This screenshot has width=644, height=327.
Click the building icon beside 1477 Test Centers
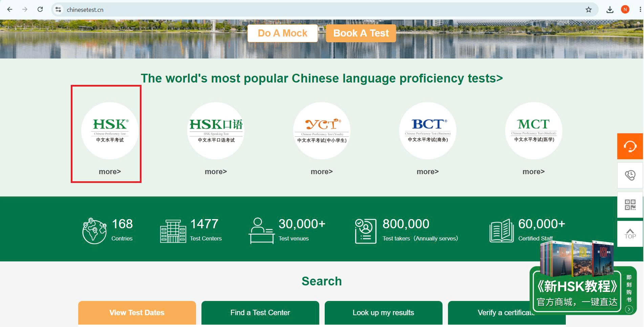click(x=173, y=231)
